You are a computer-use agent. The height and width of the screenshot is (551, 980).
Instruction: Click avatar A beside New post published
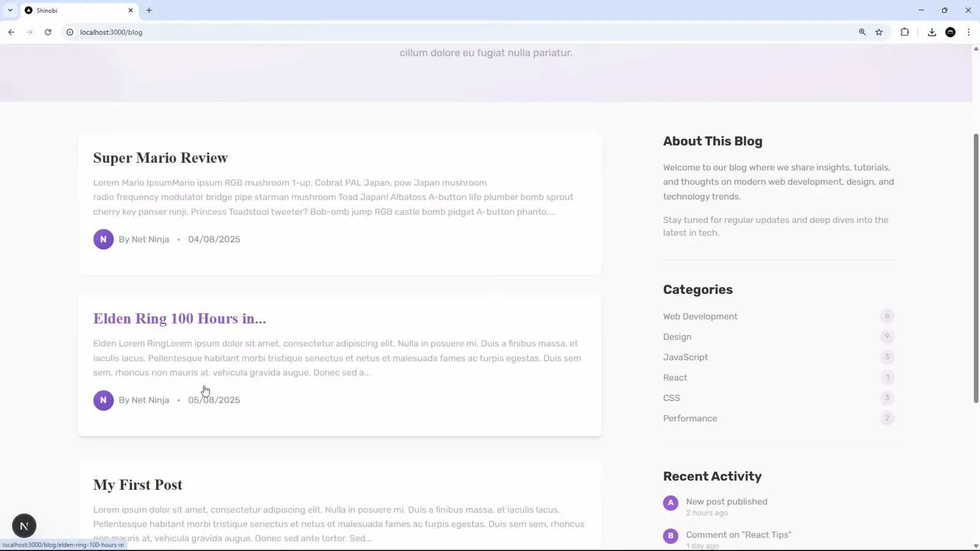point(671,503)
